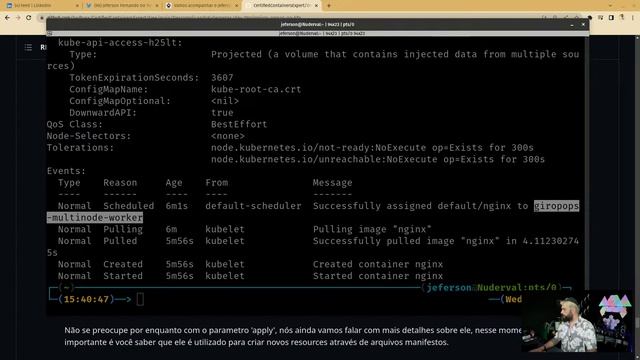Go forward in the browser
The image size is (640, 360).
pyautogui.click(x=18, y=18)
